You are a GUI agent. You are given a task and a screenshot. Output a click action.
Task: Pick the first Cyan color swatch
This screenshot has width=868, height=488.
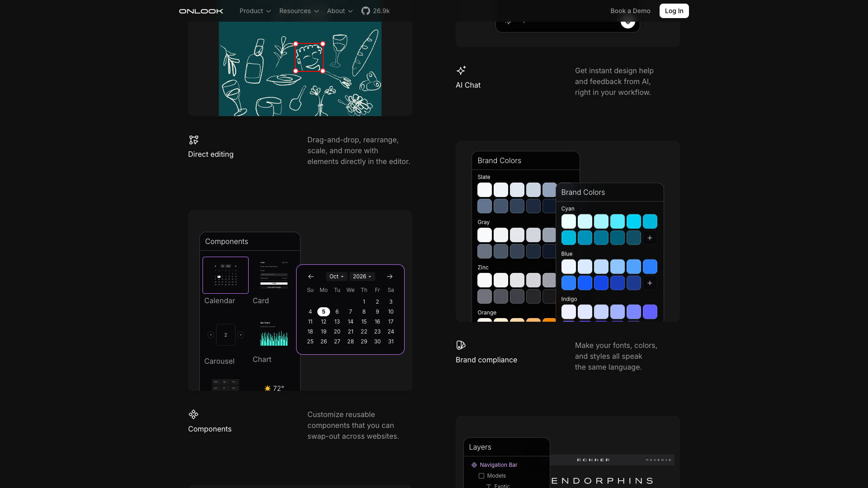tap(569, 221)
